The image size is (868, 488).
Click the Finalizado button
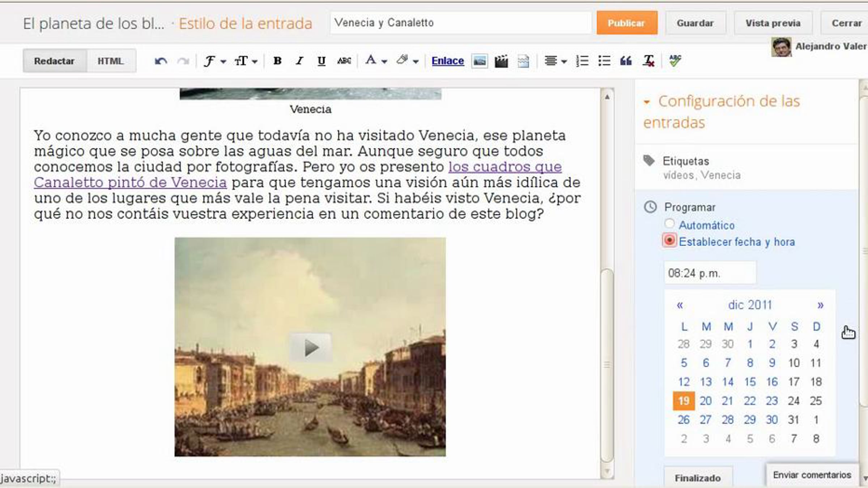tap(698, 478)
